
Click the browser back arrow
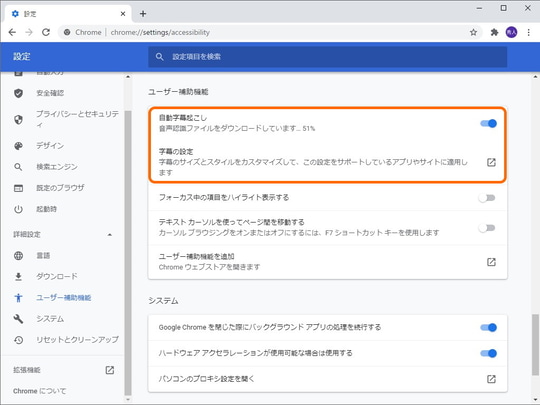click(x=12, y=32)
